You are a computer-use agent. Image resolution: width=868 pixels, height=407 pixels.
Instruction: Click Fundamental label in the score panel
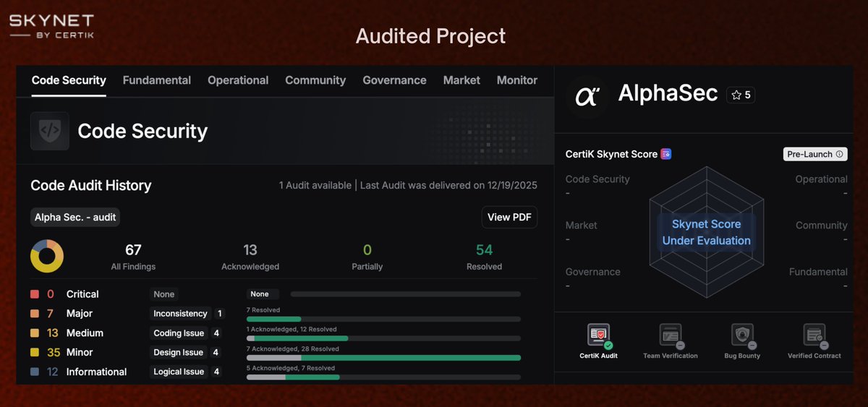point(818,272)
